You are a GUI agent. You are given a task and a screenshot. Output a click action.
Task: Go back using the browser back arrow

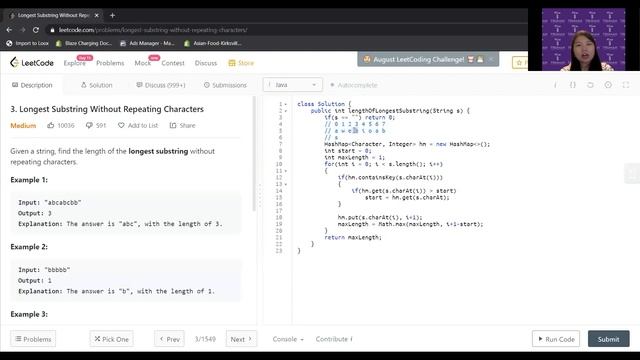9,30
